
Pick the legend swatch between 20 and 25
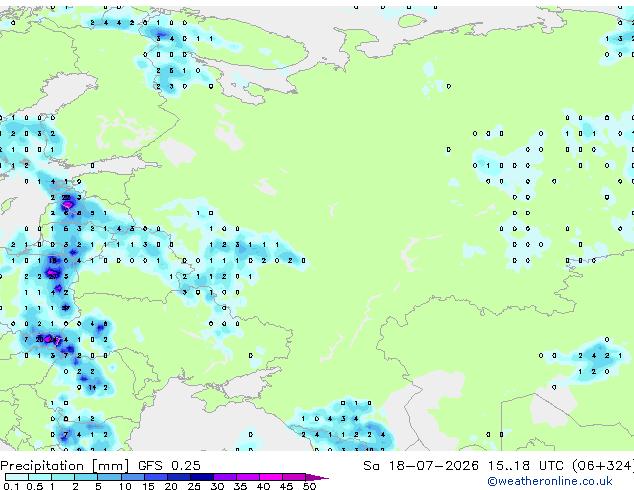179,477
